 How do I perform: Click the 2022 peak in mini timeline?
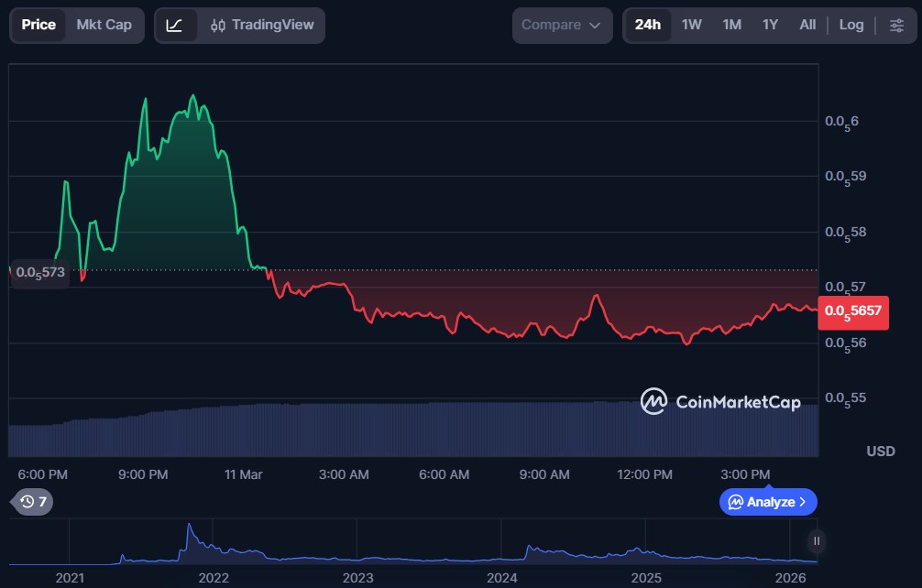coord(189,529)
